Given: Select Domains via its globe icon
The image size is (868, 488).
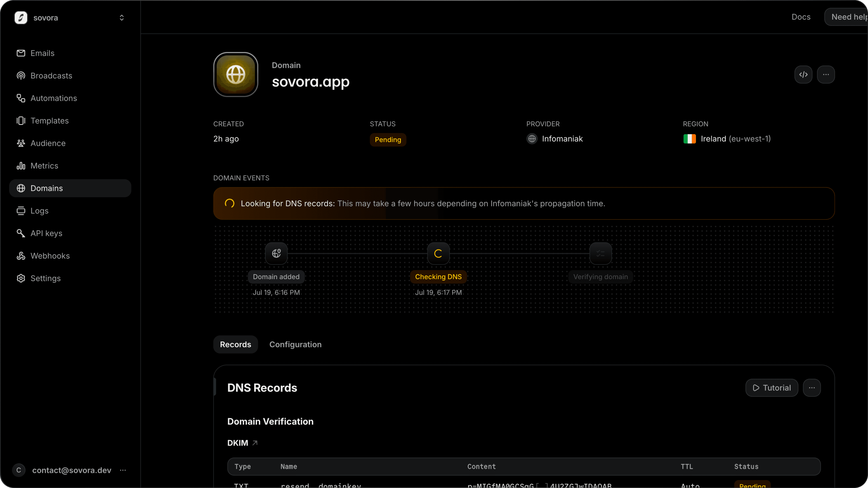Looking at the screenshot, I should [x=21, y=188].
